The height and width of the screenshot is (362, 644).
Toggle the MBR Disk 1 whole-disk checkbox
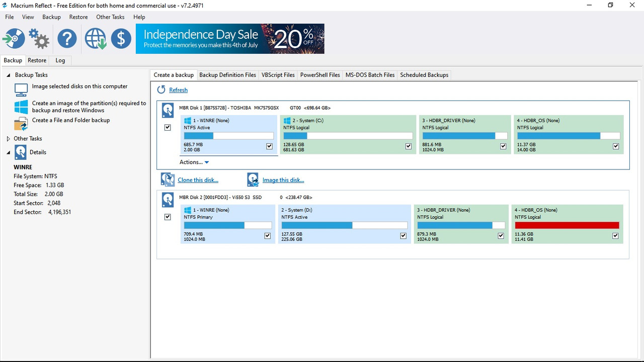pos(168,128)
